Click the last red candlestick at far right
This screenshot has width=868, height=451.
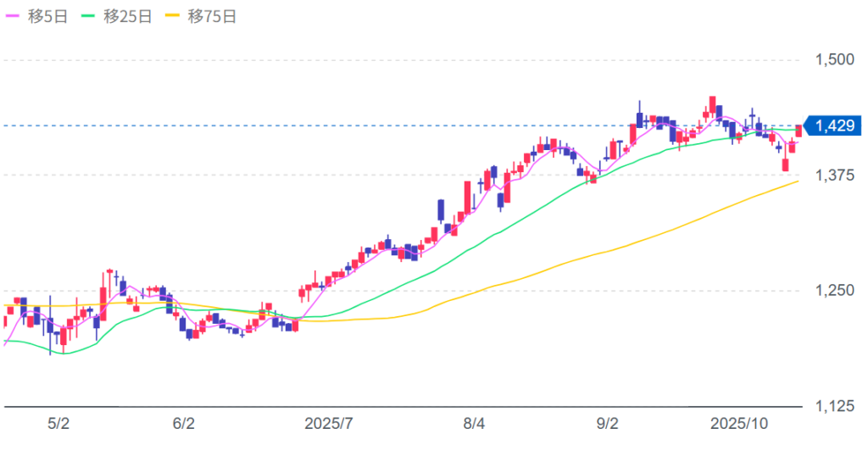pyautogui.click(x=798, y=131)
